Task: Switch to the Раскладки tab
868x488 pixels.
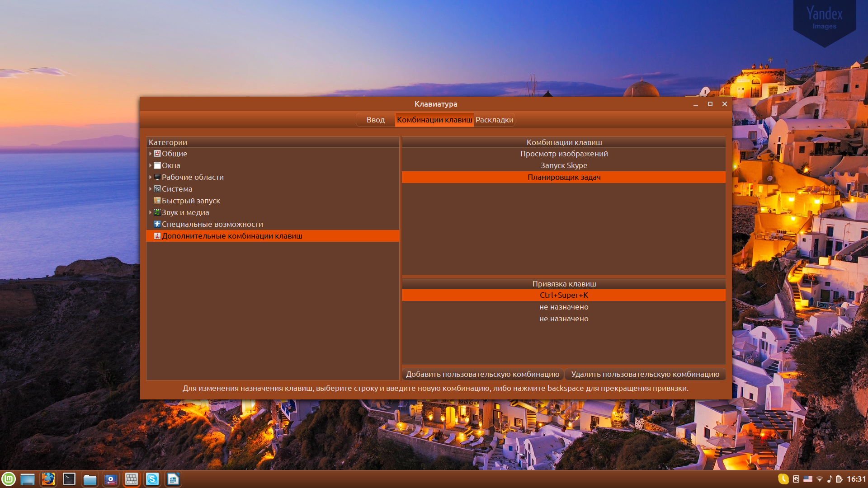Action: tap(494, 120)
